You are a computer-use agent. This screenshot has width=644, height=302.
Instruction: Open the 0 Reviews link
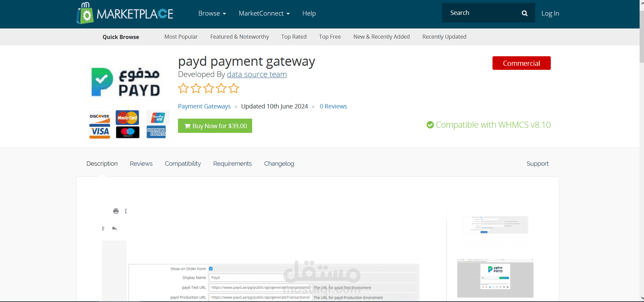tap(333, 106)
